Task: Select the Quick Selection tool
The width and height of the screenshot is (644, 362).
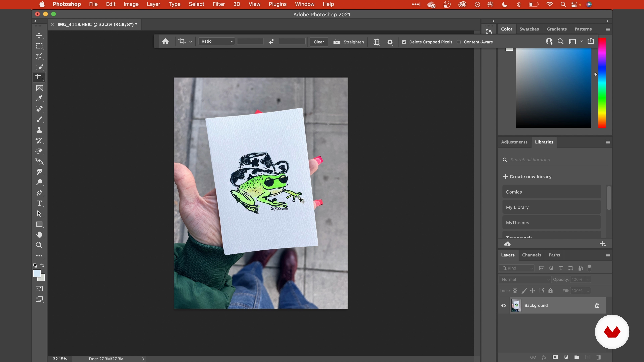Action: click(x=39, y=67)
